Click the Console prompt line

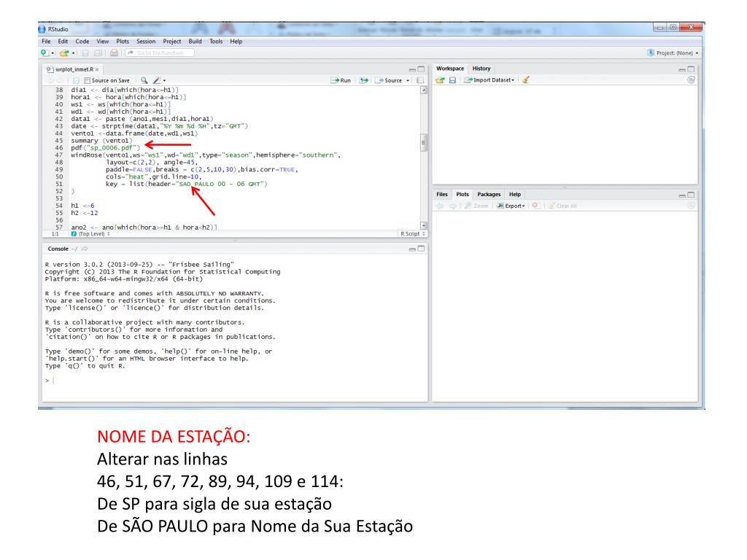(235, 381)
